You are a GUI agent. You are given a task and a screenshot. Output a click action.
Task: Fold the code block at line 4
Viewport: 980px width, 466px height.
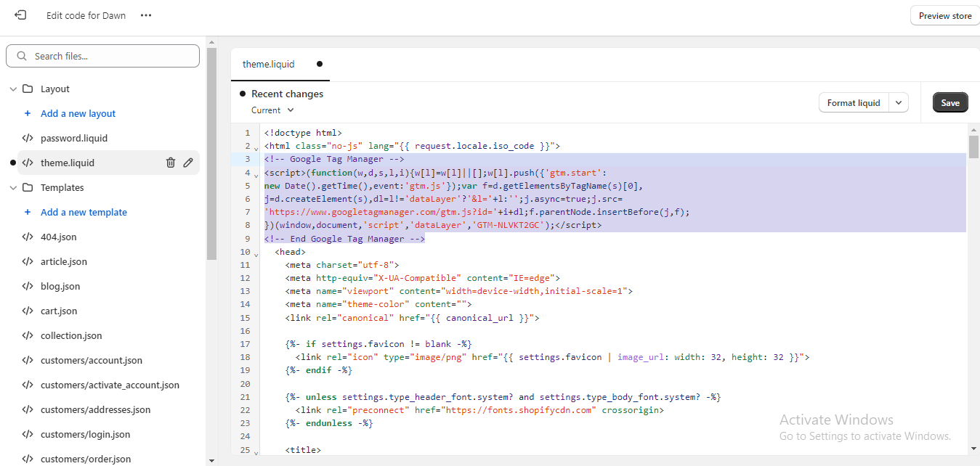pyautogui.click(x=256, y=174)
